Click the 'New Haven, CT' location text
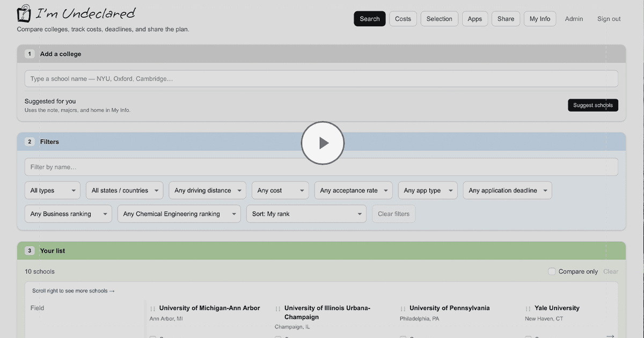Viewport: 644px width, 338px height. pos(544,319)
